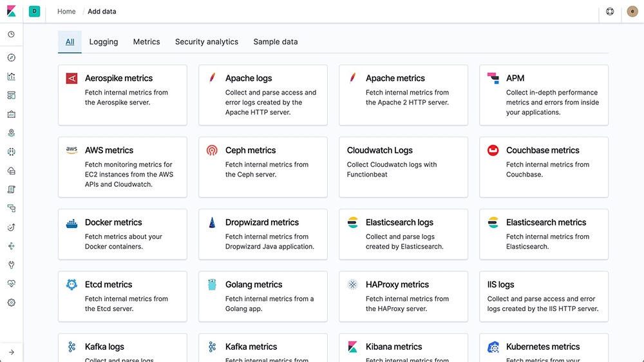Click the Apache logs feather icon
Viewport: 644px width, 362px height.
212,78
